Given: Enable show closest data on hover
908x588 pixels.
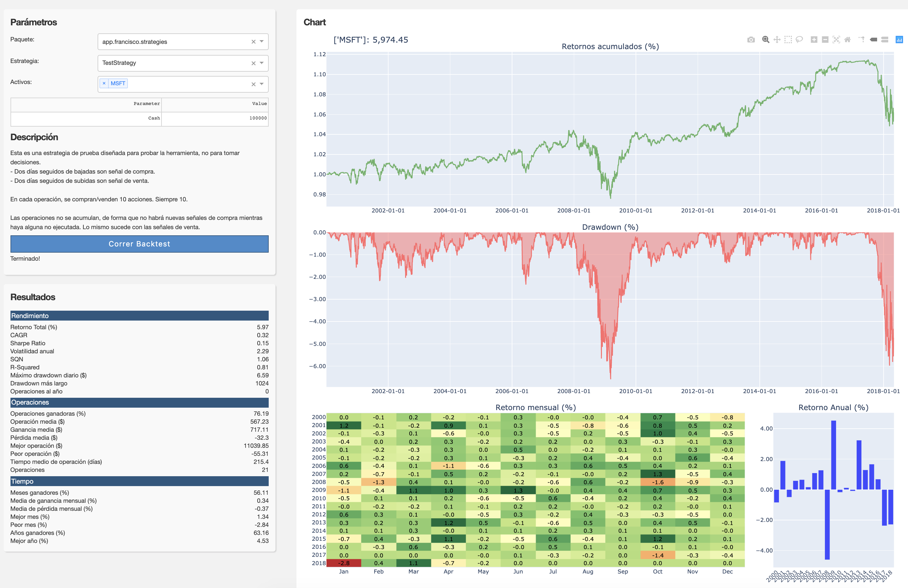Looking at the screenshot, I should 873,40.
